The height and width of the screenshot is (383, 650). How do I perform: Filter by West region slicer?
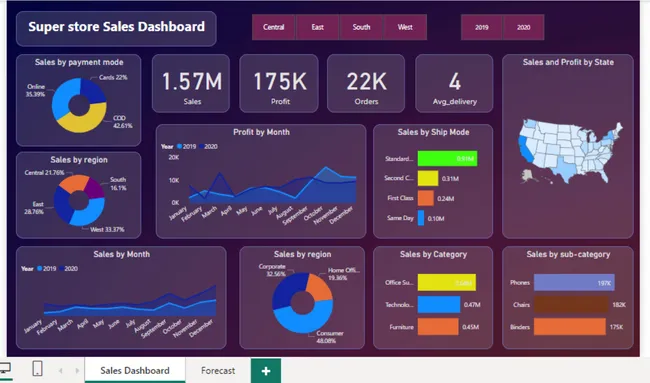pos(405,27)
